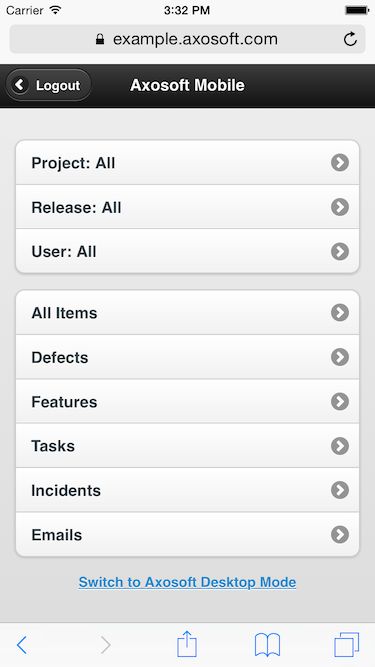Open the Incidents list

pos(188,490)
